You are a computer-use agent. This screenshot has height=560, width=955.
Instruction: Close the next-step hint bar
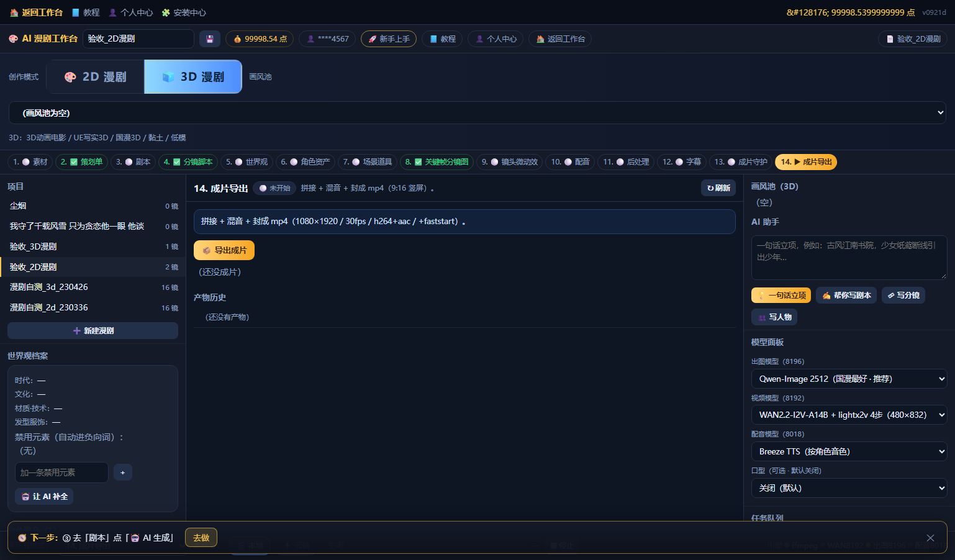tap(930, 538)
